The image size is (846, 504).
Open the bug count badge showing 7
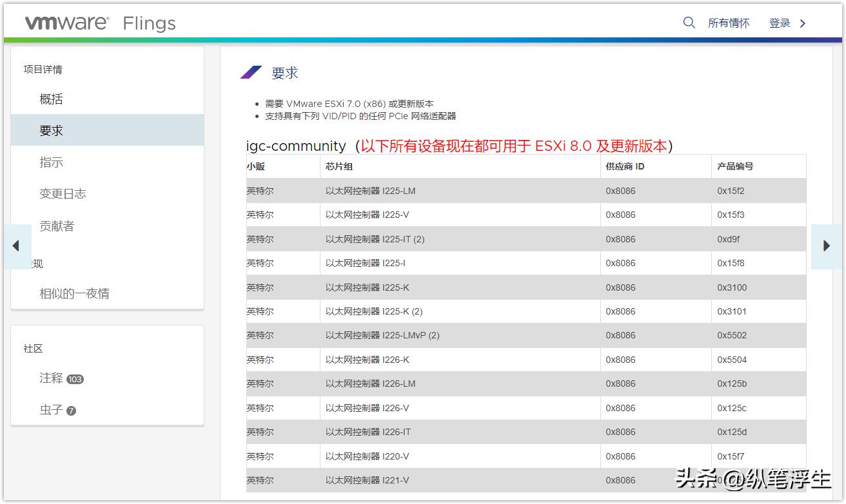point(71,411)
